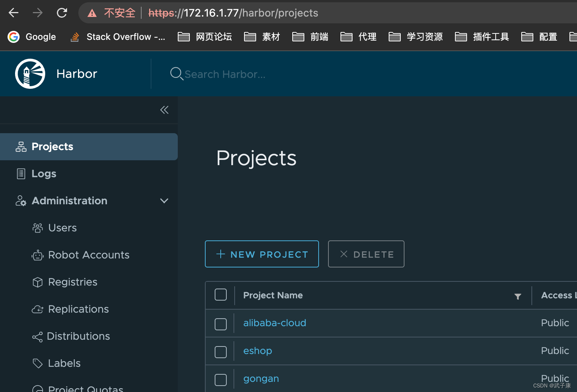Click the Harbor lighthouse logo

(30, 74)
